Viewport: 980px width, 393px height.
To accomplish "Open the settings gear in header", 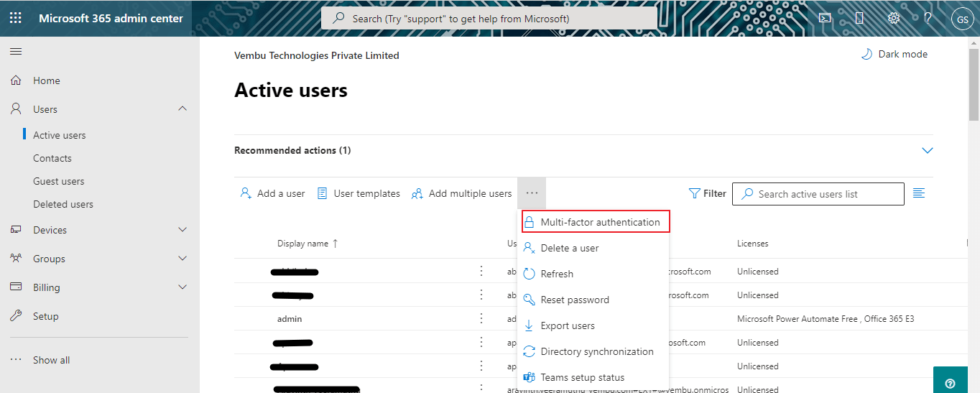I will (x=894, y=18).
